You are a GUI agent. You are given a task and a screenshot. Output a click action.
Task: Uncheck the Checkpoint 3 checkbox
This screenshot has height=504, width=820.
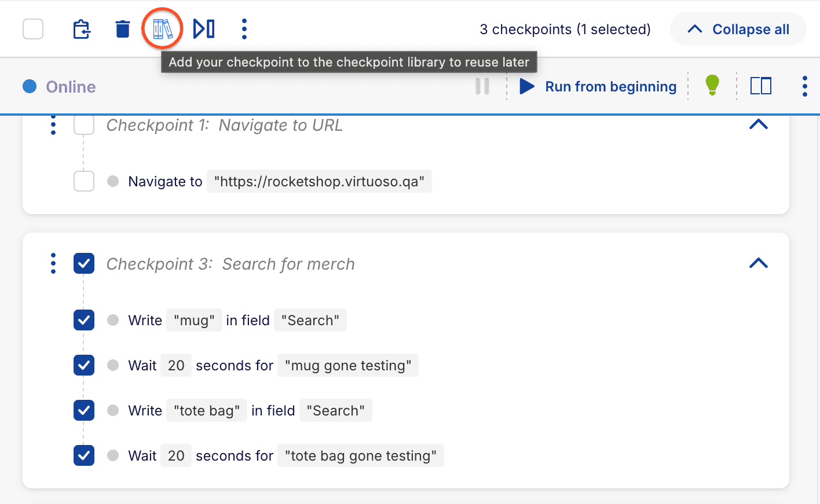83,263
